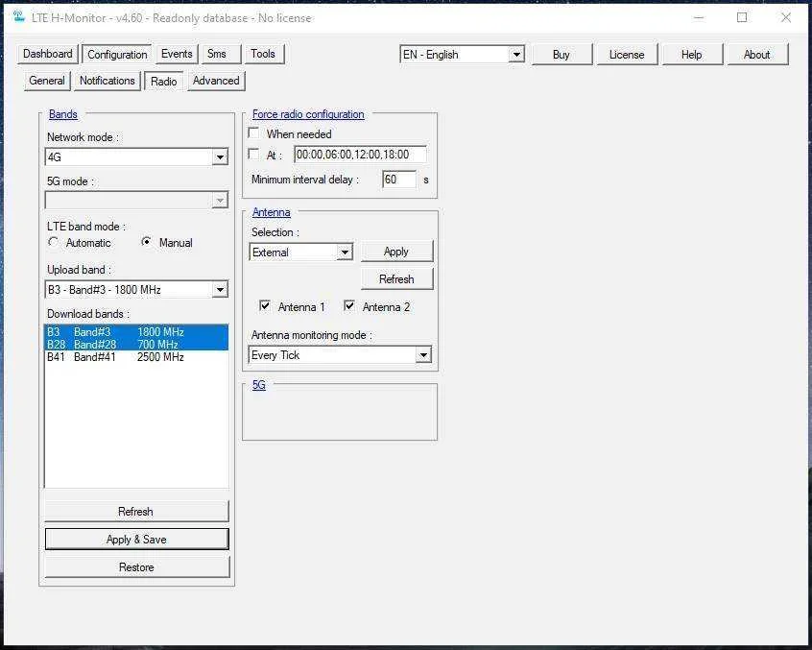The height and width of the screenshot is (650, 812).
Task: Select the General sub-tab
Action: tap(47, 81)
